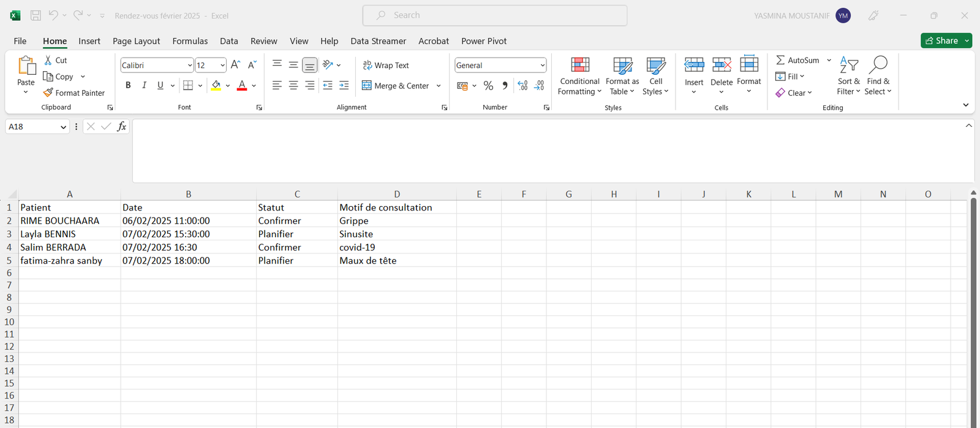Switch to the Page Layout tab
Image resolution: width=980 pixels, height=428 pixels.
136,41
